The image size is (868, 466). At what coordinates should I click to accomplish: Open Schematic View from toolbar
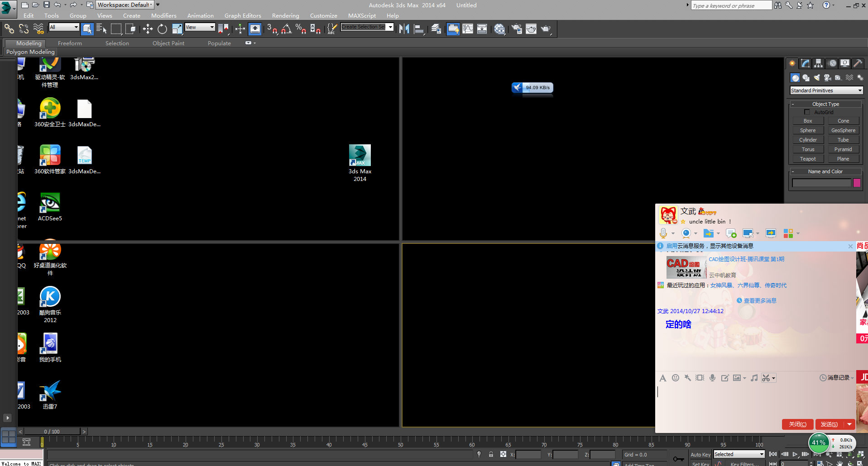point(482,29)
